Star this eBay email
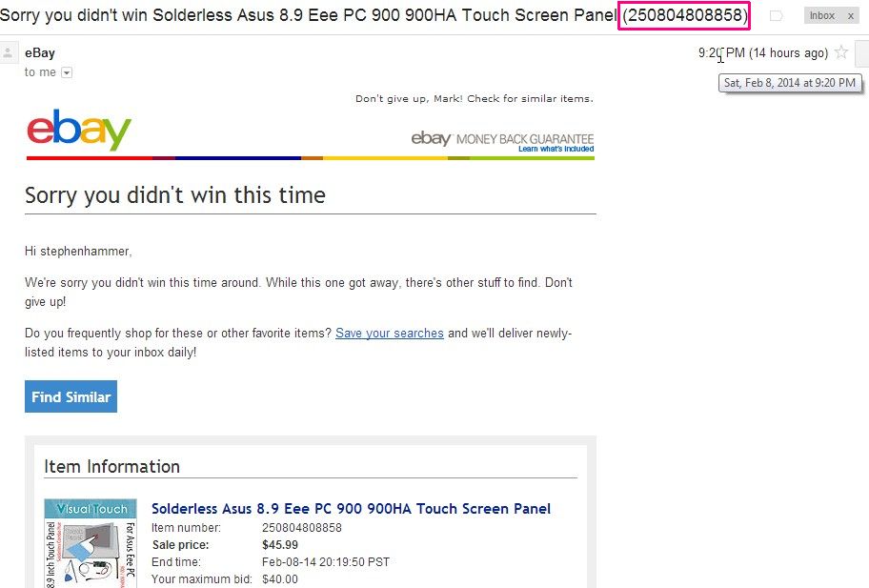The width and height of the screenshot is (869, 588). coord(841,52)
